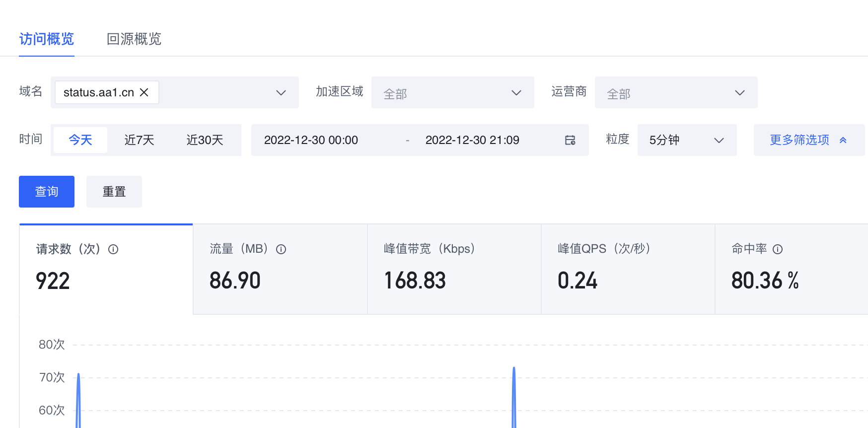This screenshot has height=428, width=868.
Task: Click info icon next to 命中率
Action: click(778, 249)
